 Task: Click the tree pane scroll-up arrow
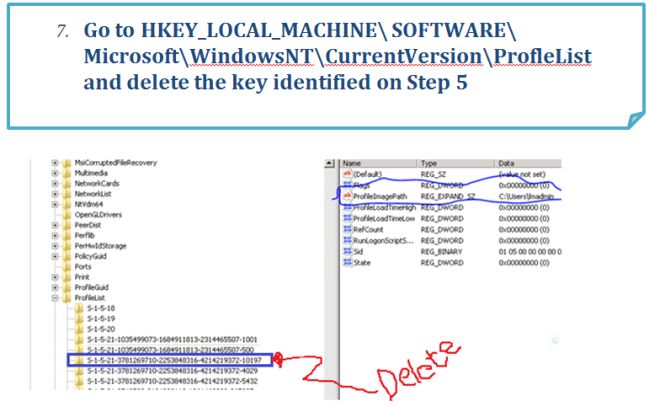(329, 163)
